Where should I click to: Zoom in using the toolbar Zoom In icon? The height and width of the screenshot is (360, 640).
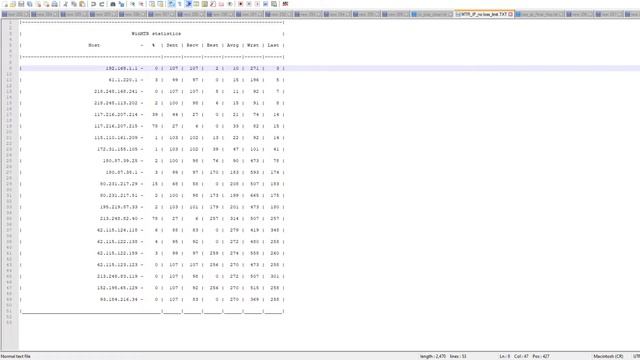pos(133,4)
